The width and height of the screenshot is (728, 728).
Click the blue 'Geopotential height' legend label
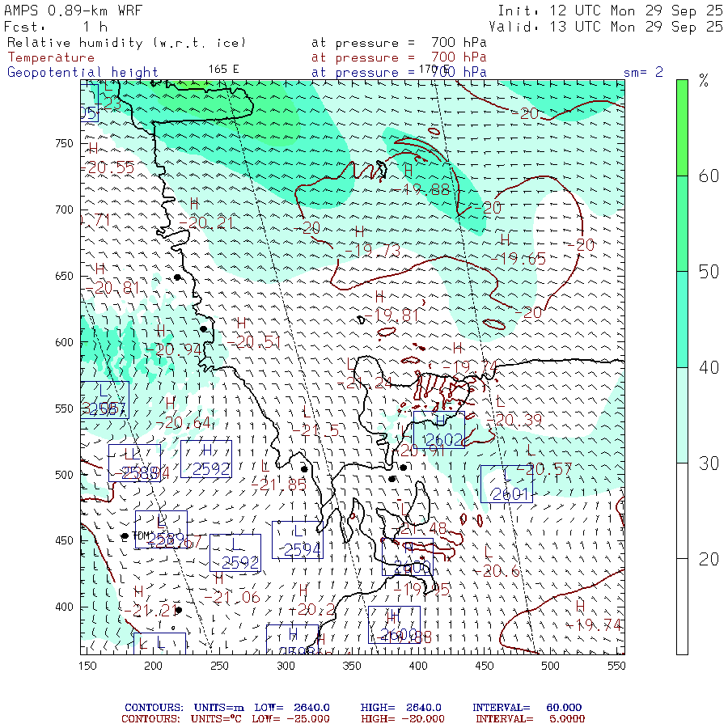[x=83, y=73]
